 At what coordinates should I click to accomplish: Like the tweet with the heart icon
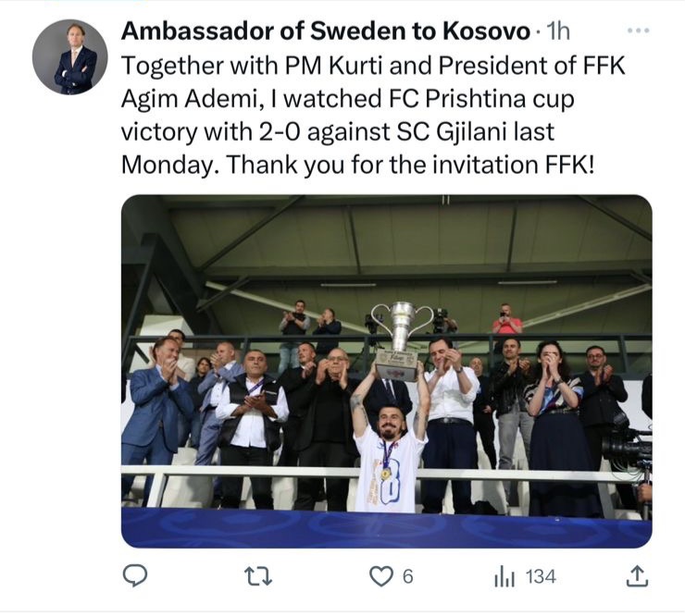tap(380, 576)
